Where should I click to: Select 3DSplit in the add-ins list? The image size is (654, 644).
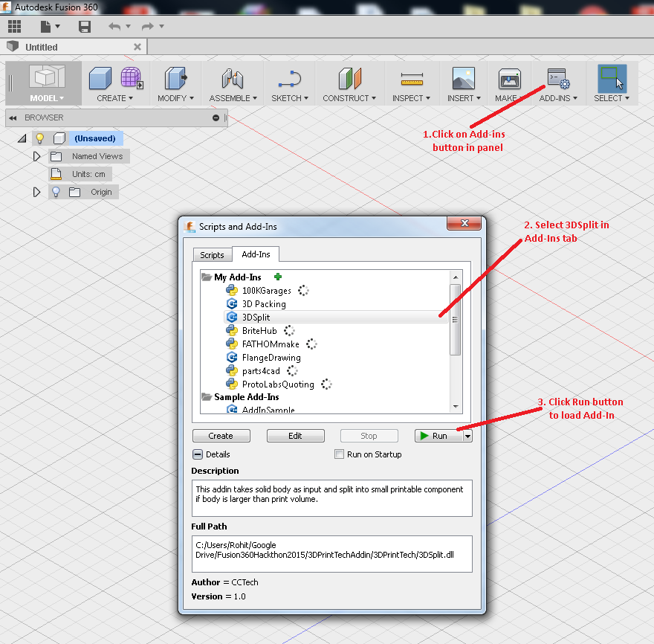(336, 318)
